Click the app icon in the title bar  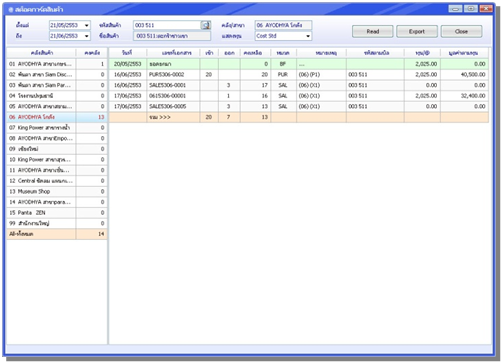click(x=11, y=10)
